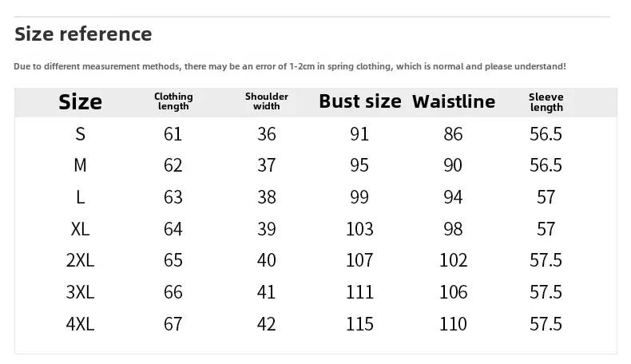Screen dimensions: 631x364
Task: Select the Bust size column header
Action: coord(359,101)
